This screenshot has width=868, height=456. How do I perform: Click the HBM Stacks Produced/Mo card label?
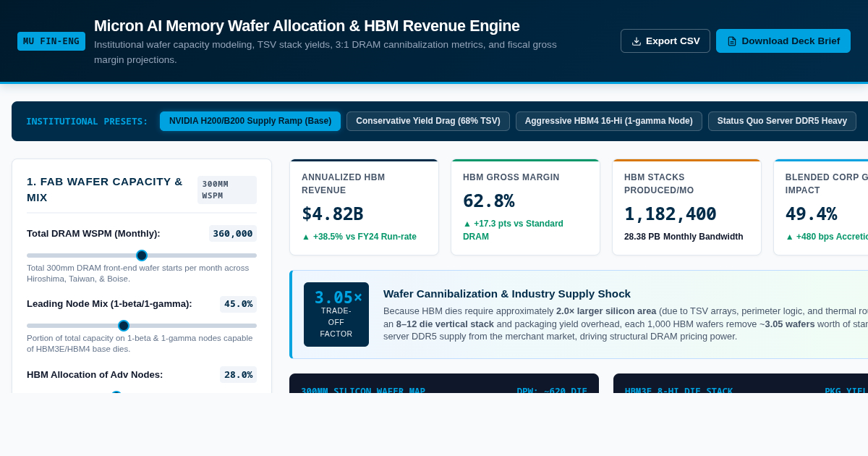coord(659,184)
